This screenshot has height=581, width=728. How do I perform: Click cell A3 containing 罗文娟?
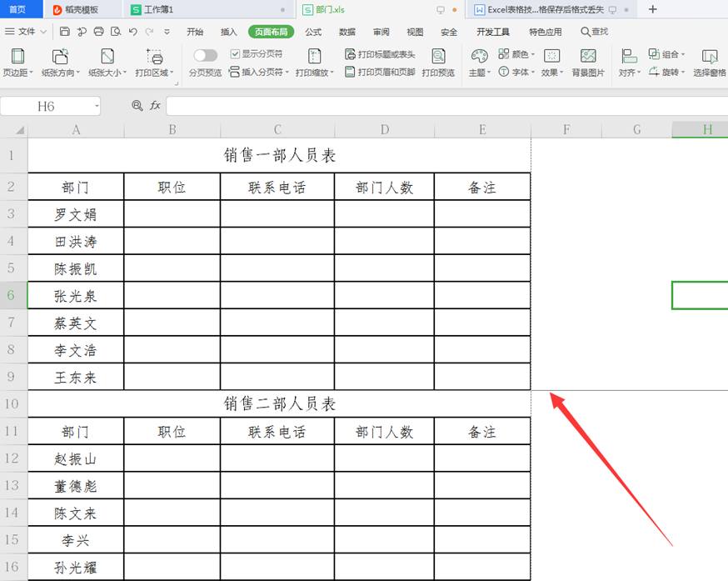coord(77,213)
